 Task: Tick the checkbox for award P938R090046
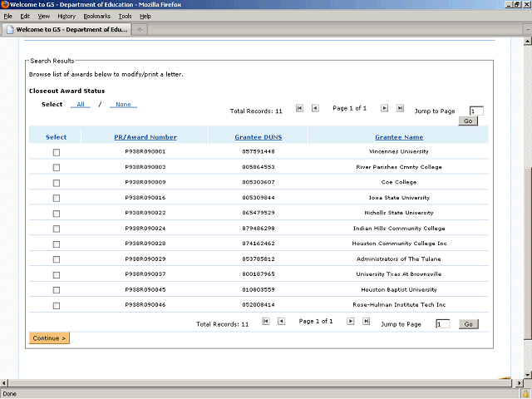click(x=57, y=306)
